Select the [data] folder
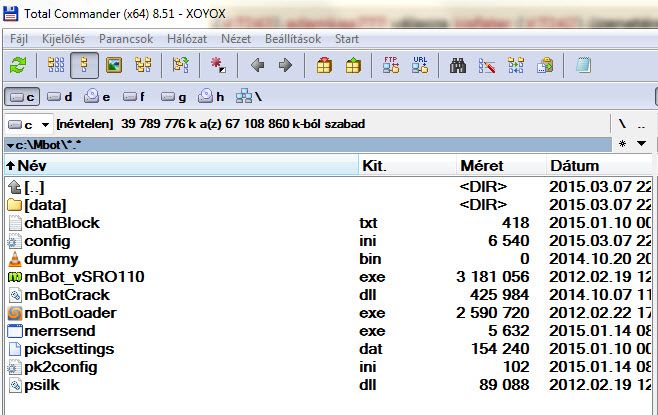Viewport: 658px width, 415px height. click(329, 205)
